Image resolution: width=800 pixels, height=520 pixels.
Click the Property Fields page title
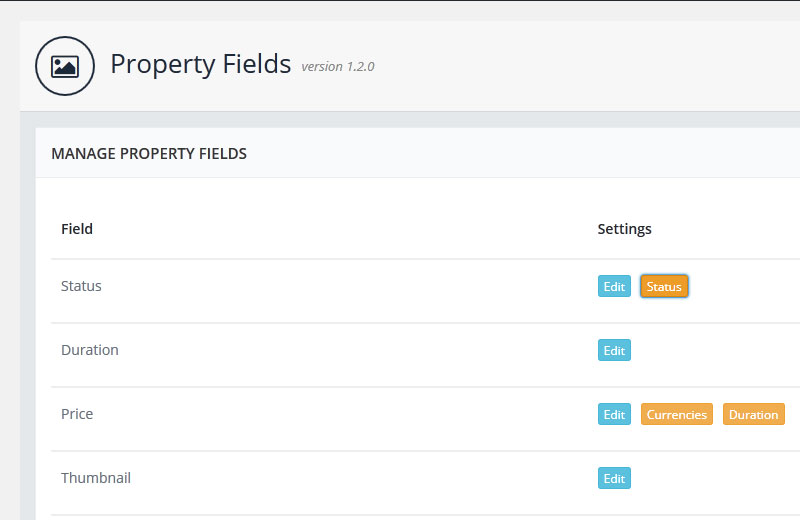[x=201, y=64]
